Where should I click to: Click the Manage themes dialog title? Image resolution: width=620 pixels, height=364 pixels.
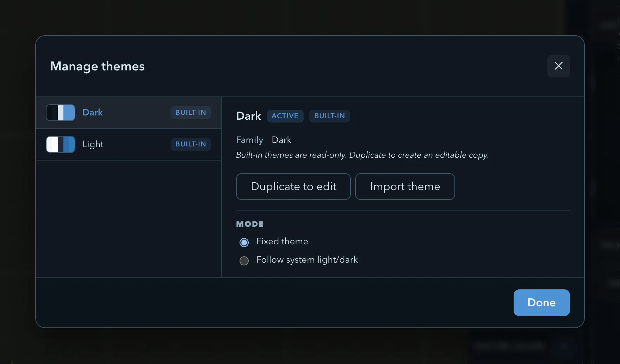click(x=97, y=66)
